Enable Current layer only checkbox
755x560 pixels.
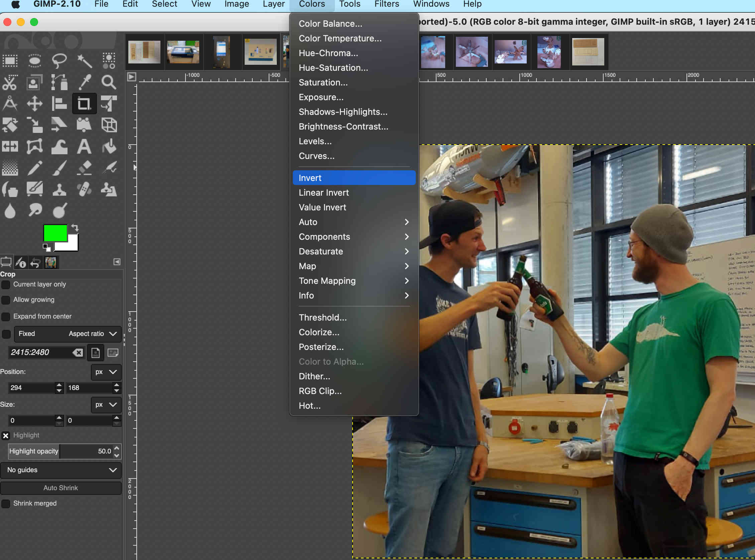click(6, 285)
